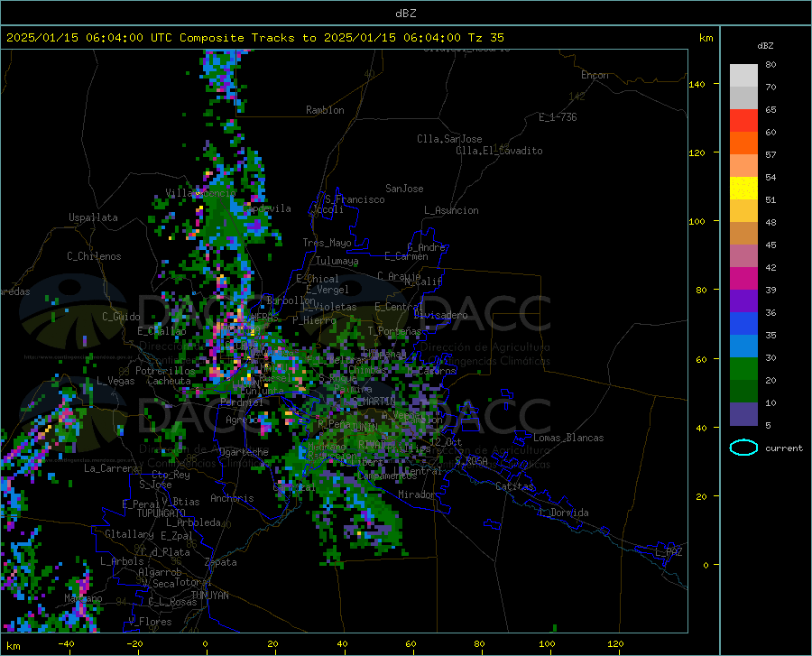Click the dBZ heading above the color scale
The image size is (812, 656).
pyautogui.click(x=765, y=45)
